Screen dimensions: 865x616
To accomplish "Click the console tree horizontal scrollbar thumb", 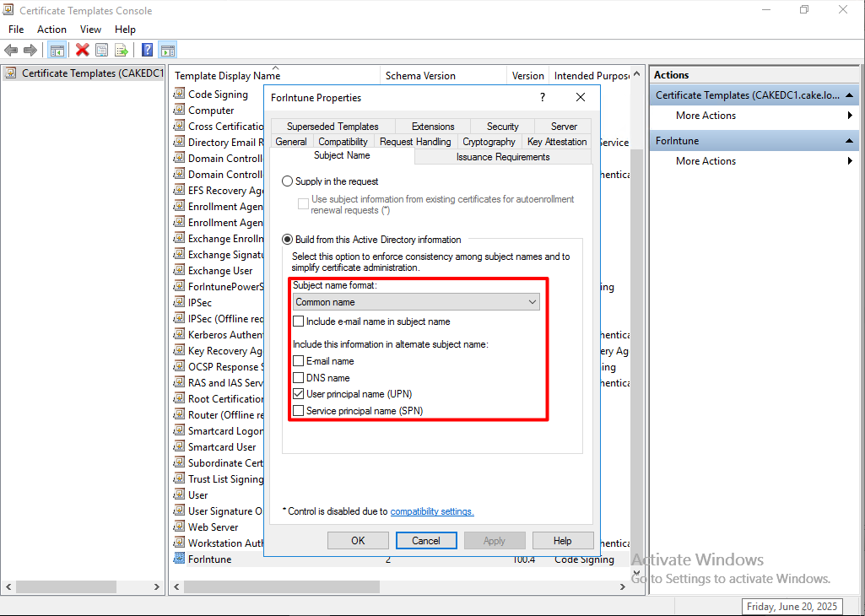I will point(66,586).
